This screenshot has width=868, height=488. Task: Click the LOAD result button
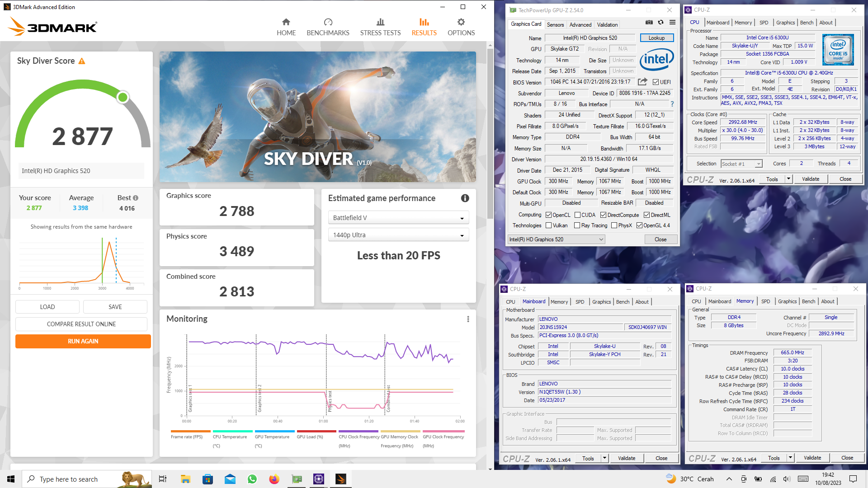point(47,307)
